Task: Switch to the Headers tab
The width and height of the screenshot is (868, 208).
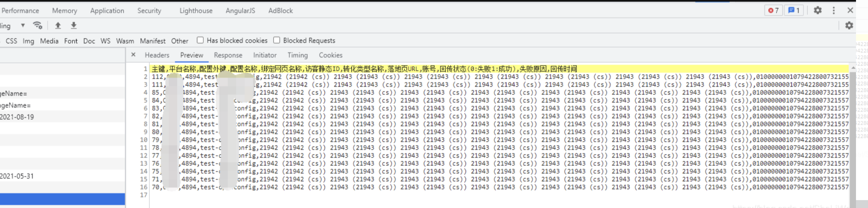Action: click(x=157, y=55)
